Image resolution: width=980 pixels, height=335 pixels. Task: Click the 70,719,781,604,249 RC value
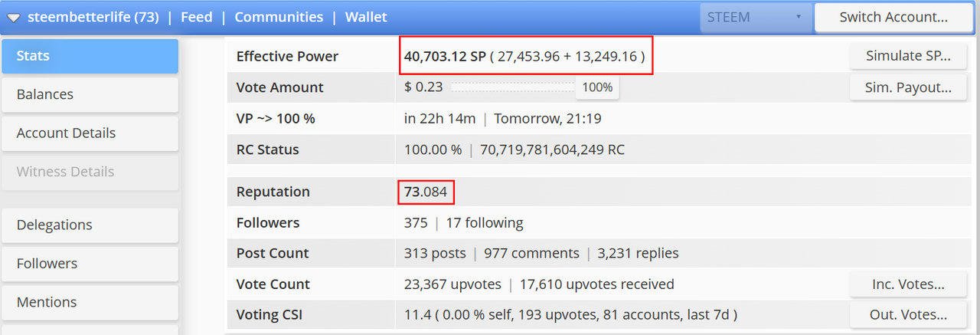tap(552, 149)
